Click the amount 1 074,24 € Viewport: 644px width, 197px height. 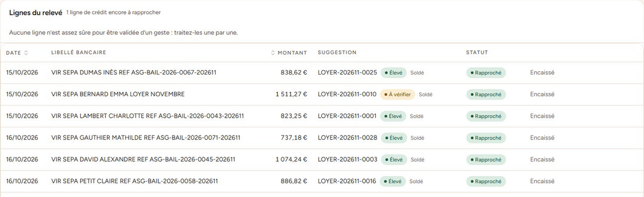tap(291, 160)
